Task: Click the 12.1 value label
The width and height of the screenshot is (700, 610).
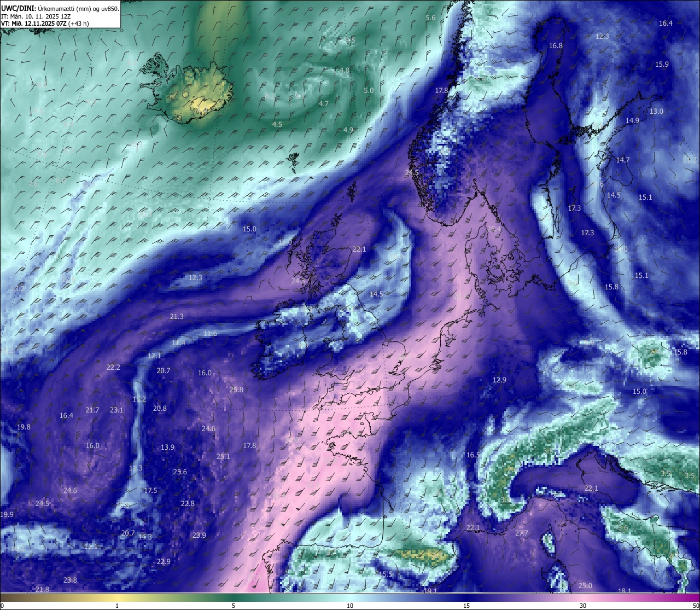Action: click(x=155, y=356)
